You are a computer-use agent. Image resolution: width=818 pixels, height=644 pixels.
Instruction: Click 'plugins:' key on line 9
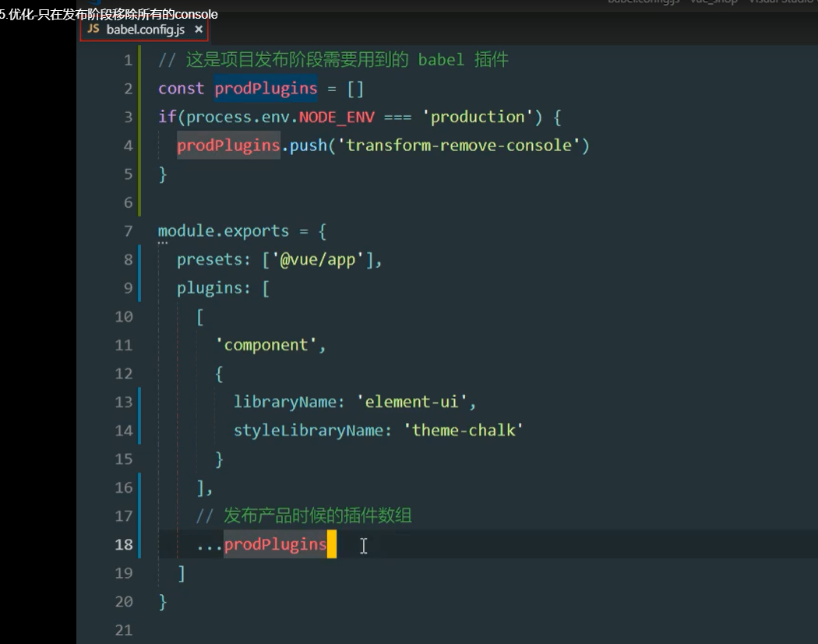coord(213,288)
